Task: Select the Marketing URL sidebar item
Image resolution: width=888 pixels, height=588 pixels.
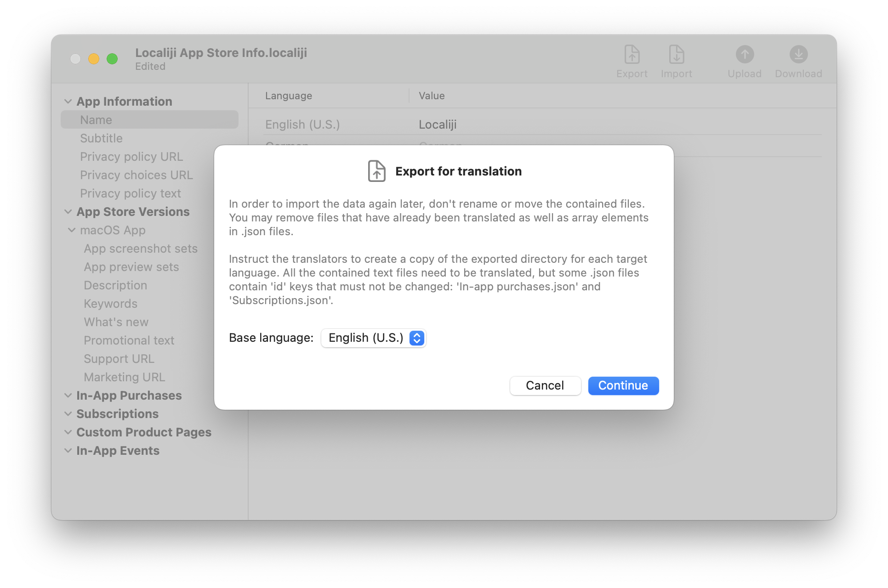Action: tap(125, 377)
